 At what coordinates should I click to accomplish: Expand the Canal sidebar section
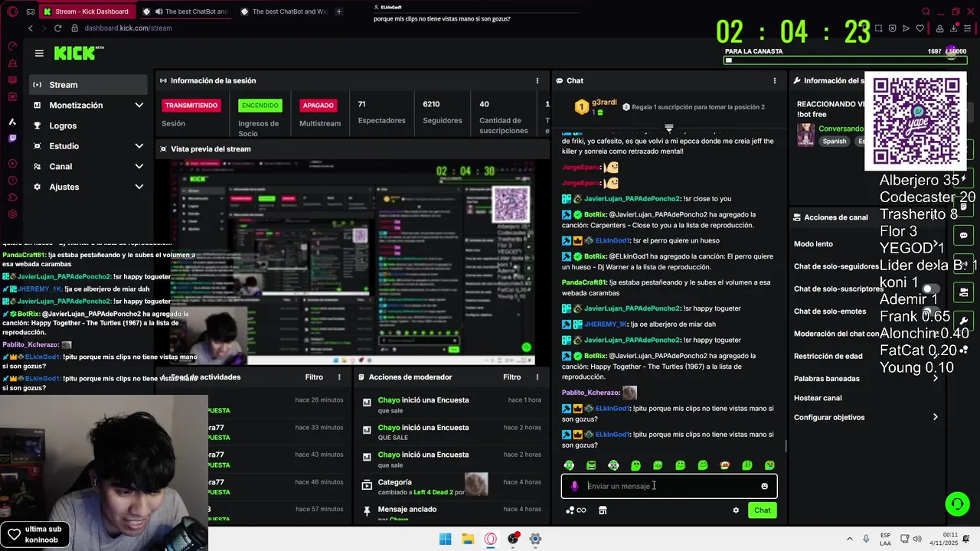(x=139, y=167)
